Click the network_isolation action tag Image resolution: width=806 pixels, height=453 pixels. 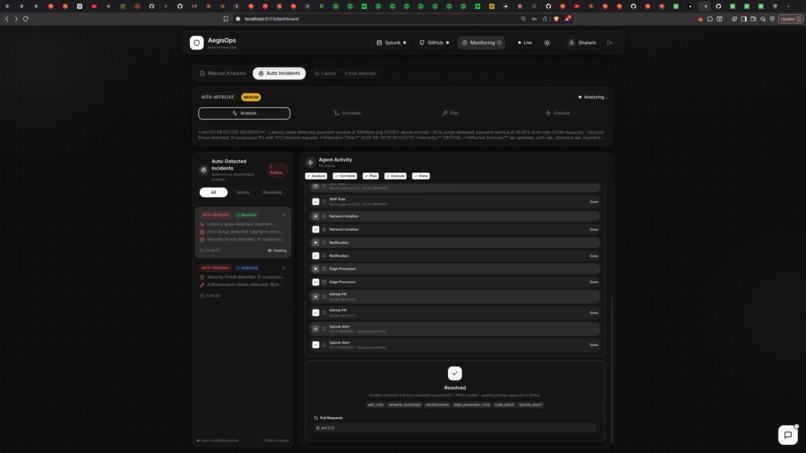(x=405, y=405)
